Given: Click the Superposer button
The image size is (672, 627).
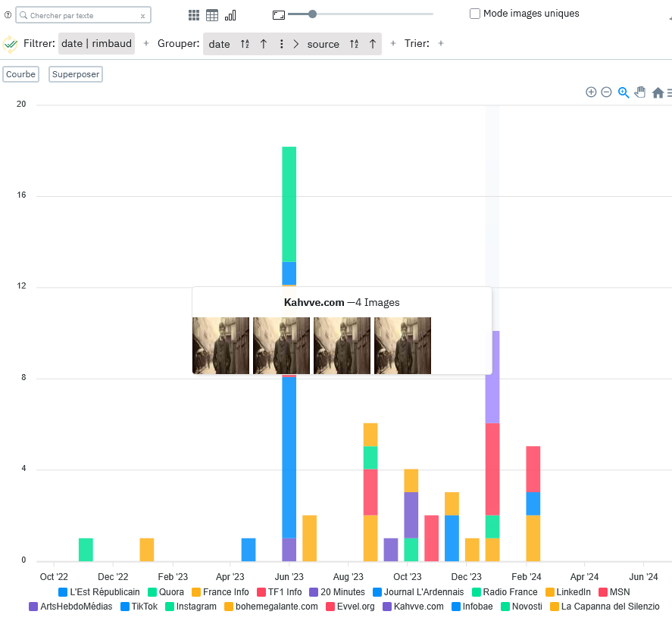Looking at the screenshot, I should [x=76, y=74].
